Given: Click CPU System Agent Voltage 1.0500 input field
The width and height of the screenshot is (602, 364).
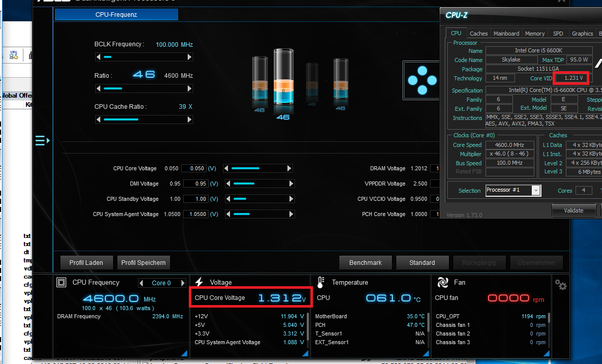Looking at the screenshot, I should click(195, 214).
